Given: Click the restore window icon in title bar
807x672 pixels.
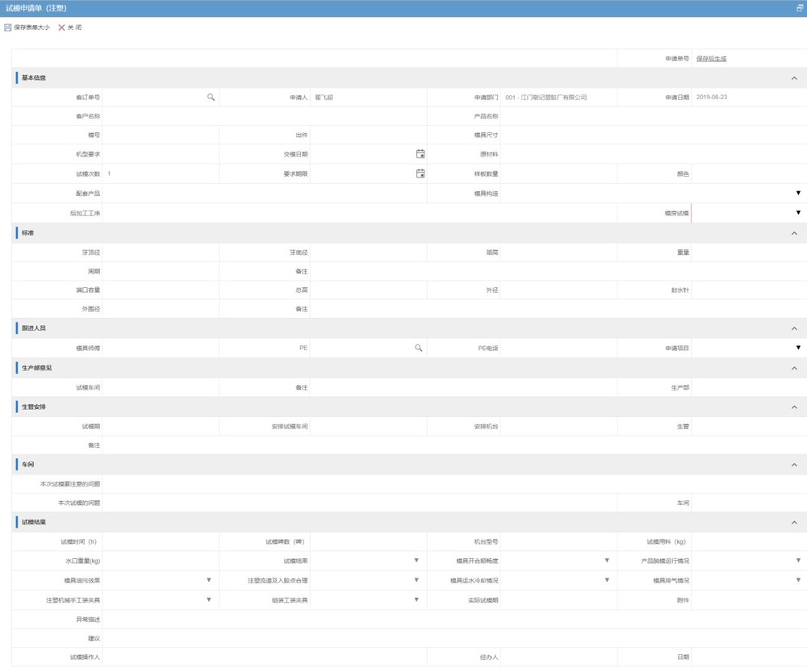Looking at the screenshot, I should (x=800, y=8).
